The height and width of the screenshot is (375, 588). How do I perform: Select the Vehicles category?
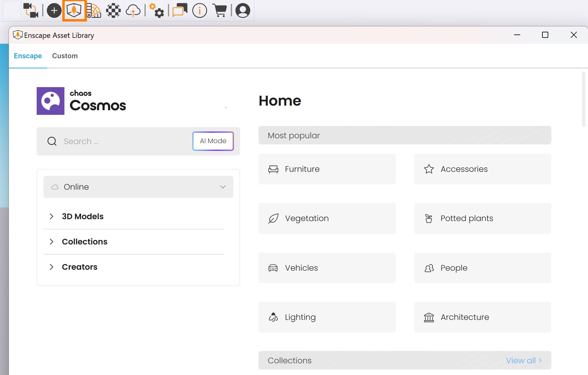point(327,268)
